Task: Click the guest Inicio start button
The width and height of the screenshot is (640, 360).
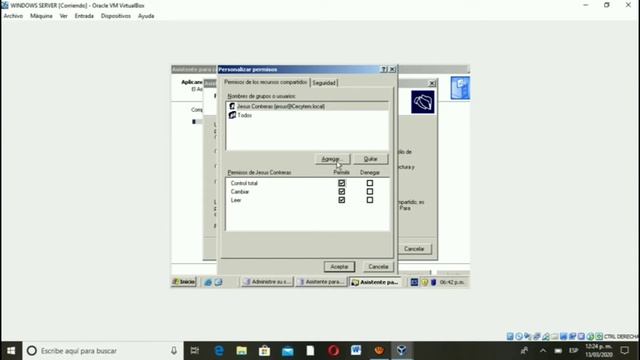Action: pyautogui.click(x=184, y=282)
